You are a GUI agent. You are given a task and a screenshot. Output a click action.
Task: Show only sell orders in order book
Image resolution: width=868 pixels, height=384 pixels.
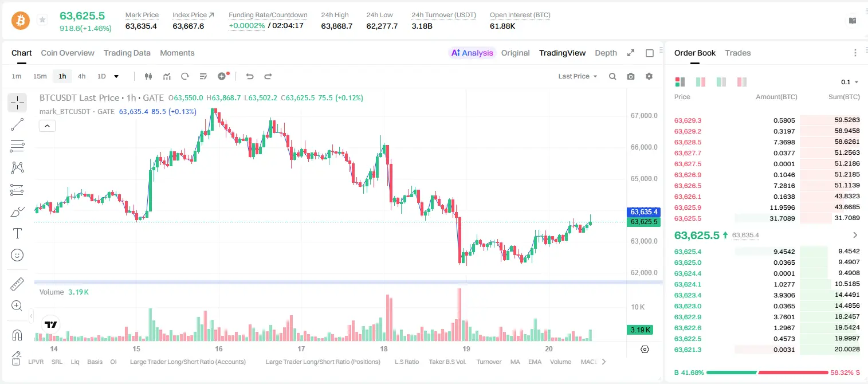pyautogui.click(x=742, y=82)
